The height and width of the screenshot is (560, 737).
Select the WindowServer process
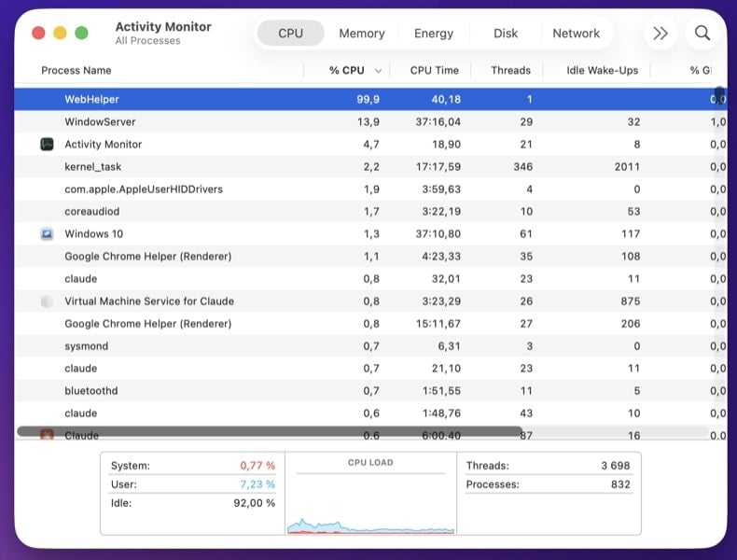coord(100,121)
